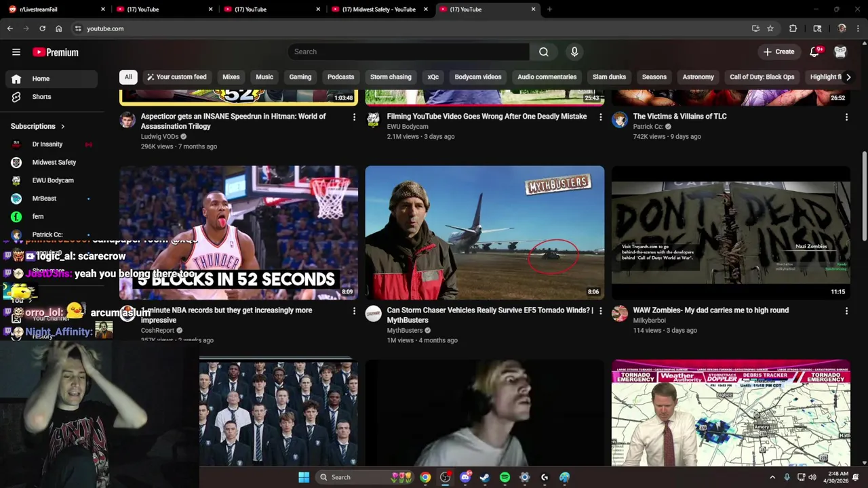Go to Chrome home page button

pyautogui.click(x=59, y=28)
